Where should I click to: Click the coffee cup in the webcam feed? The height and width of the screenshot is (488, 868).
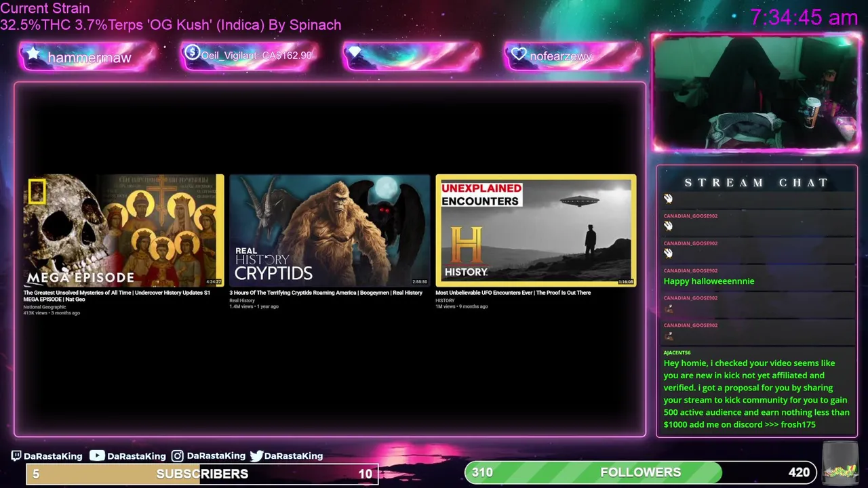pyautogui.click(x=812, y=111)
